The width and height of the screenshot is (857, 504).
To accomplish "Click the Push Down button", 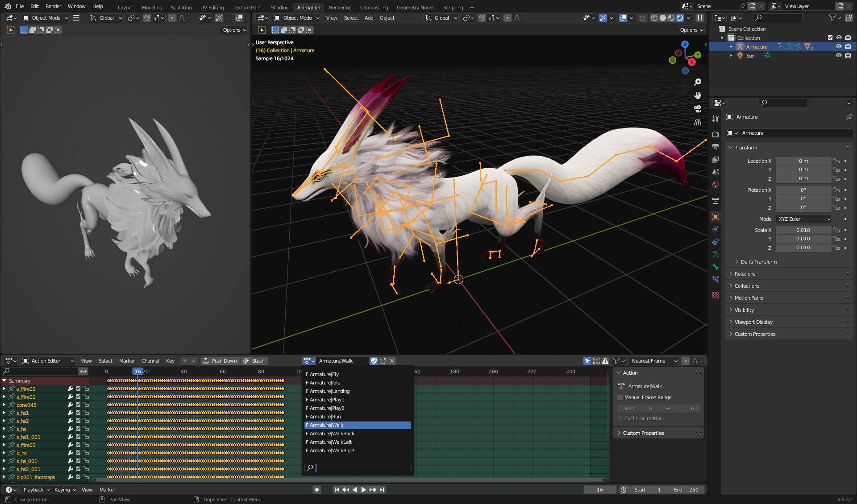I will [x=220, y=361].
